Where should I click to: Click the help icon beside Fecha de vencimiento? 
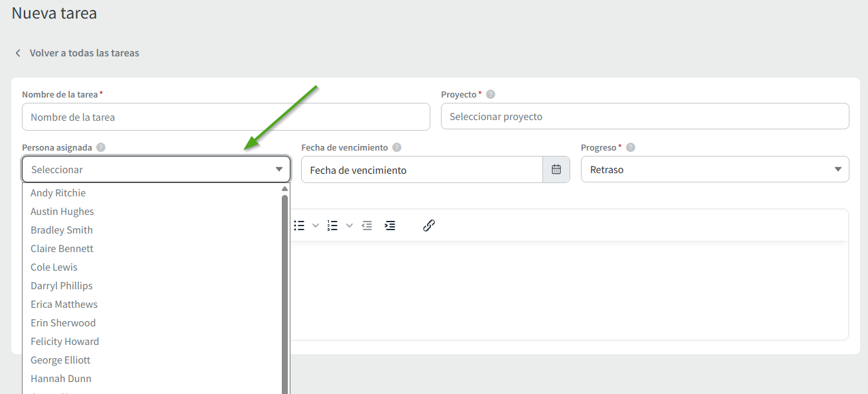point(397,148)
